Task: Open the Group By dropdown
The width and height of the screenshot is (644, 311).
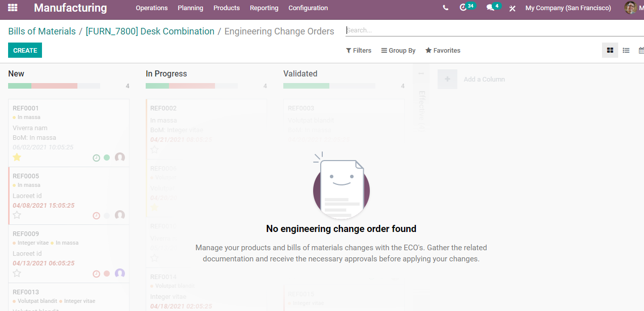Action: click(398, 50)
